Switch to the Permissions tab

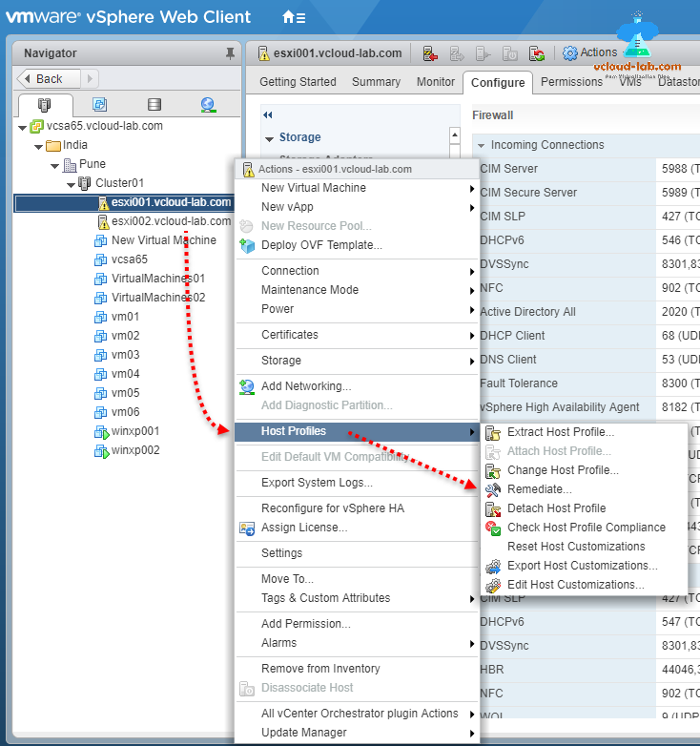pyautogui.click(x=571, y=82)
